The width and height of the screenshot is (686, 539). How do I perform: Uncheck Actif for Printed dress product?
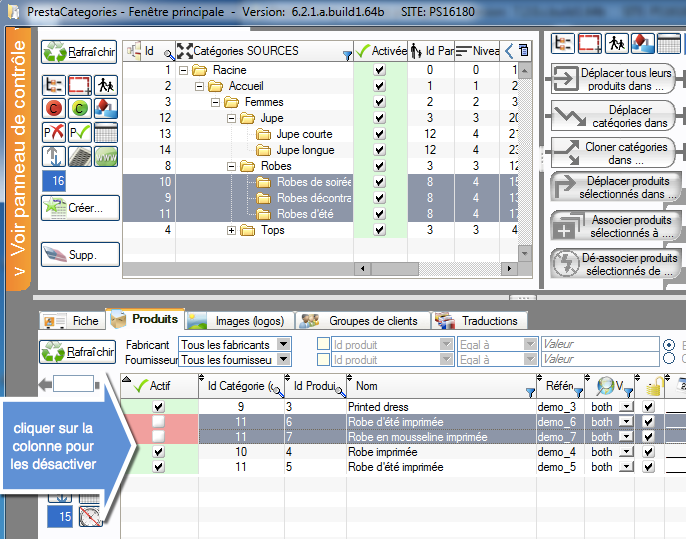coord(158,408)
